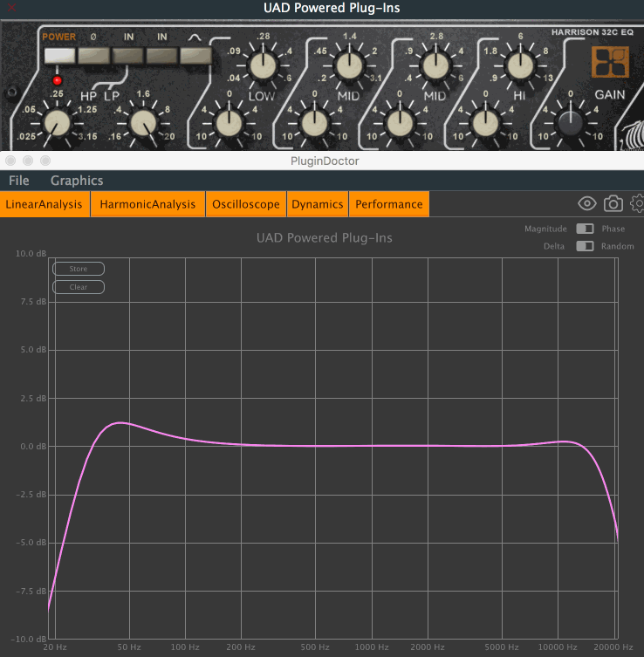Switch the Delta/Random toggle
The height and width of the screenshot is (657, 644).
click(x=585, y=246)
